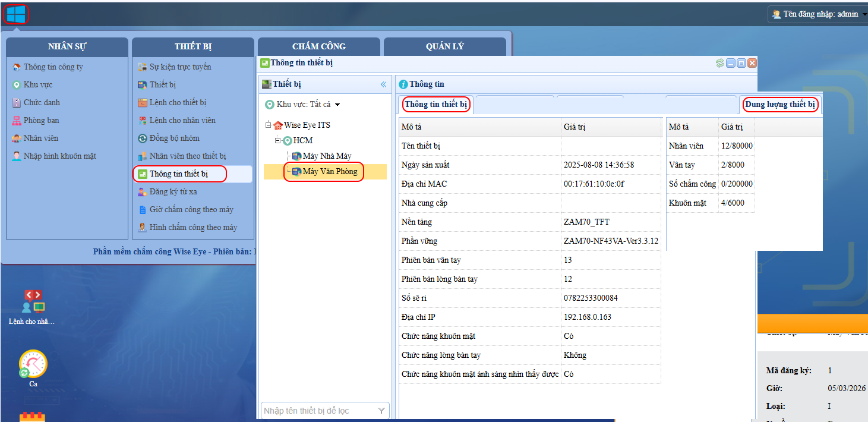Select Máy Nhà Máy device in tree

[x=326, y=156]
